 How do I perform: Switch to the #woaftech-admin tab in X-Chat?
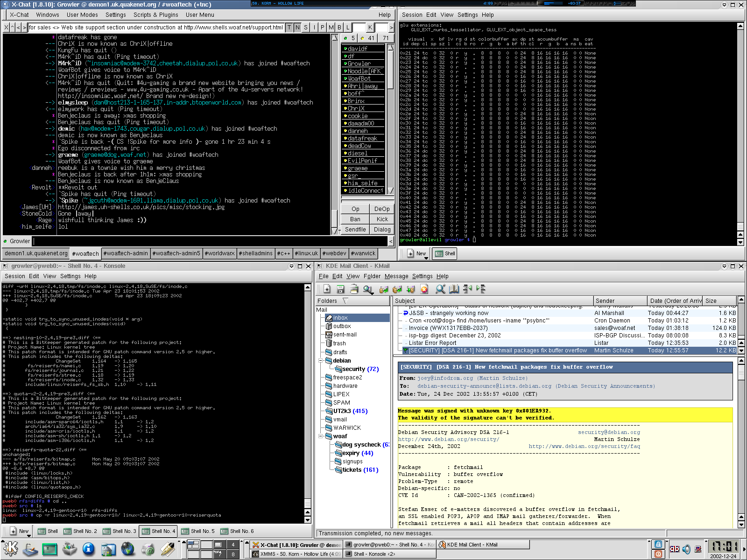click(126, 253)
